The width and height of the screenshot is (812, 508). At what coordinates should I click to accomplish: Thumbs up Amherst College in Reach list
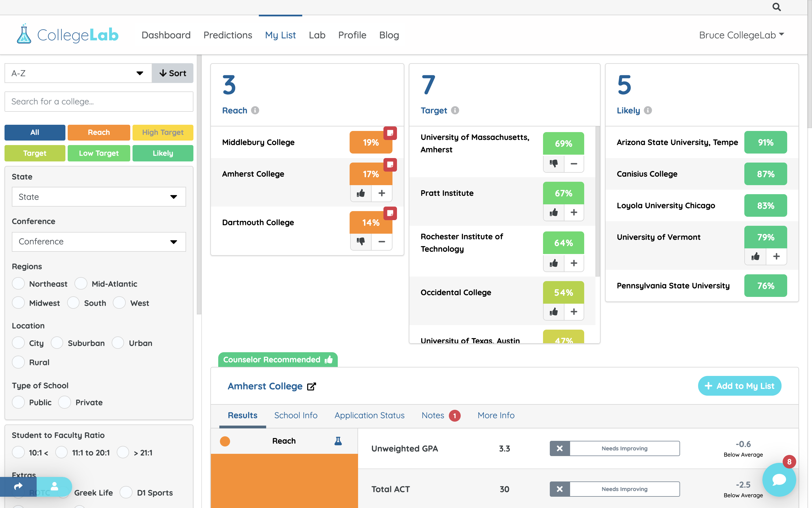[x=361, y=193]
